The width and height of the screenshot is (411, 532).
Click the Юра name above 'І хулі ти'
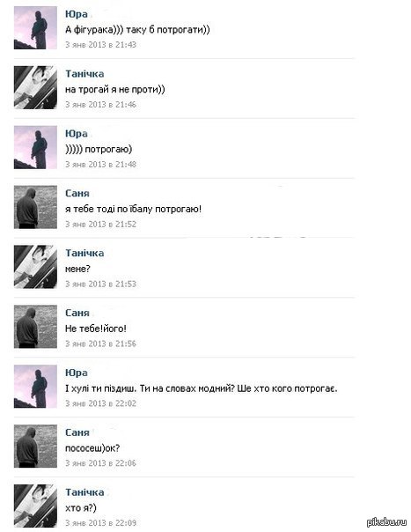tap(77, 373)
